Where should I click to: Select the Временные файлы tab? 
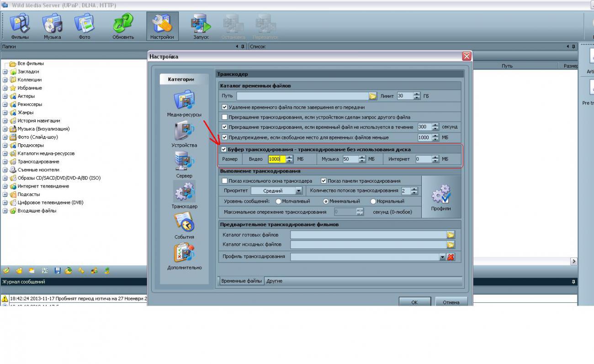(242, 281)
